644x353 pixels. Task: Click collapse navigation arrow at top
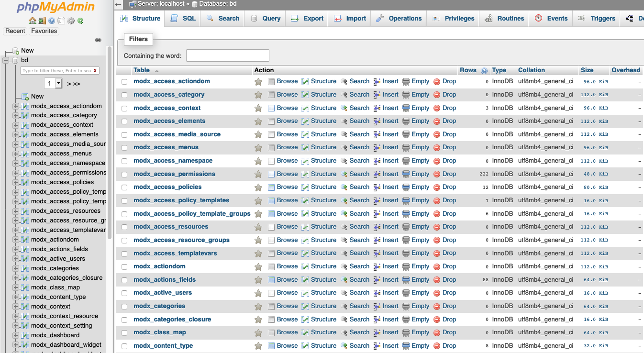(119, 4)
